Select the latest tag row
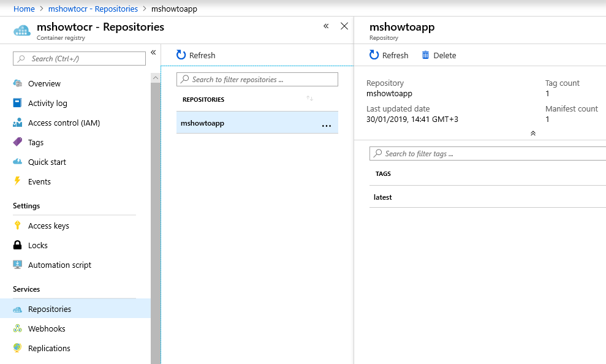Viewport: 606px width, 364px height. tap(488, 197)
